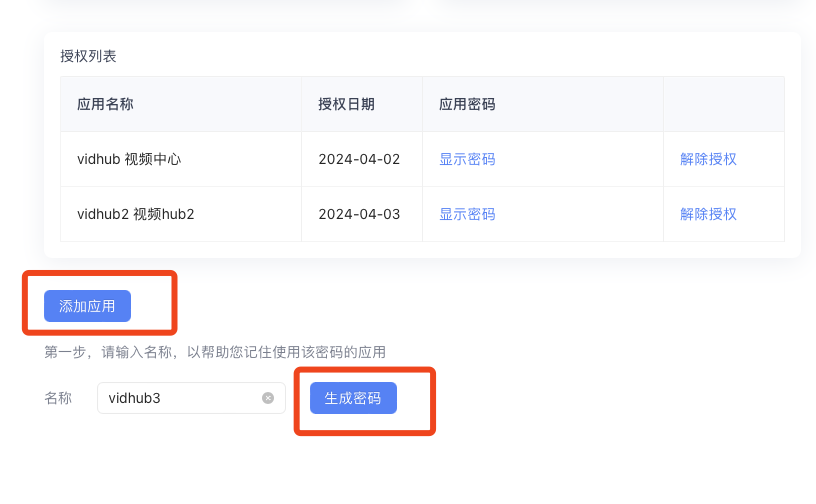Click the 授权日期 column header

tap(346, 104)
